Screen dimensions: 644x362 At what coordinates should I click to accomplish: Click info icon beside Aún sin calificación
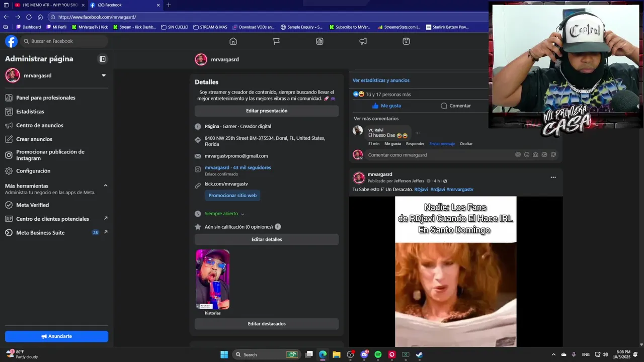(x=278, y=227)
